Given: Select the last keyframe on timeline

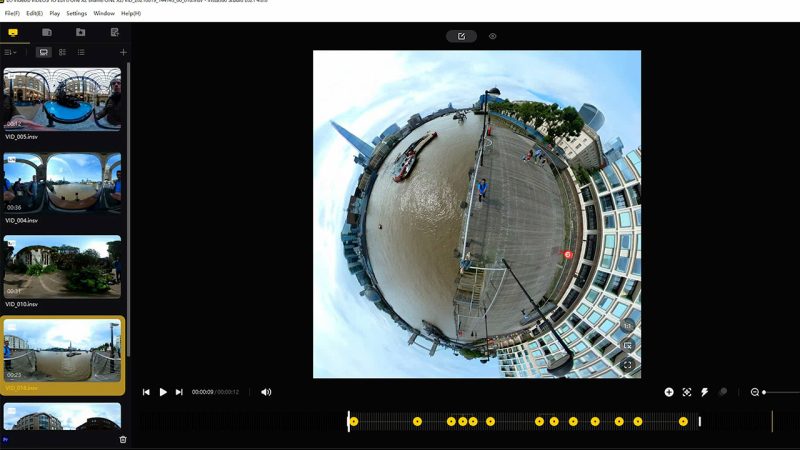Looking at the screenshot, I should click(683, 421).
